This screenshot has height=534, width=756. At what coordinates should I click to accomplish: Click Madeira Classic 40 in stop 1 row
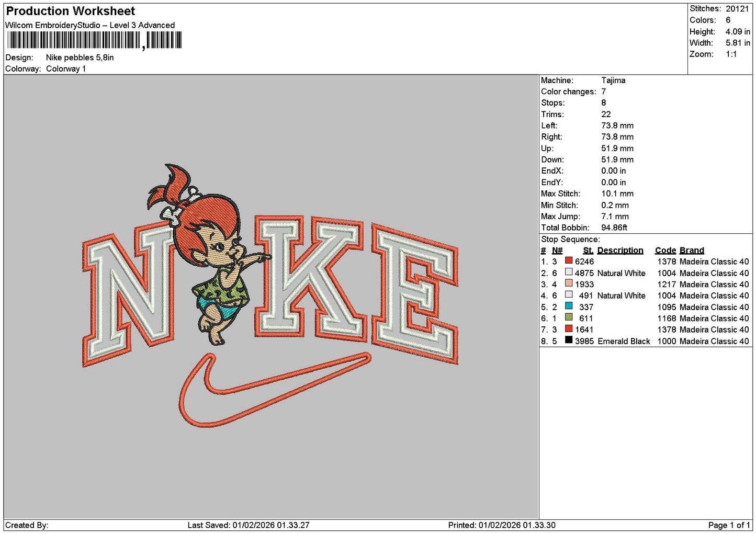pyautogui.click(x=714, y=262)
